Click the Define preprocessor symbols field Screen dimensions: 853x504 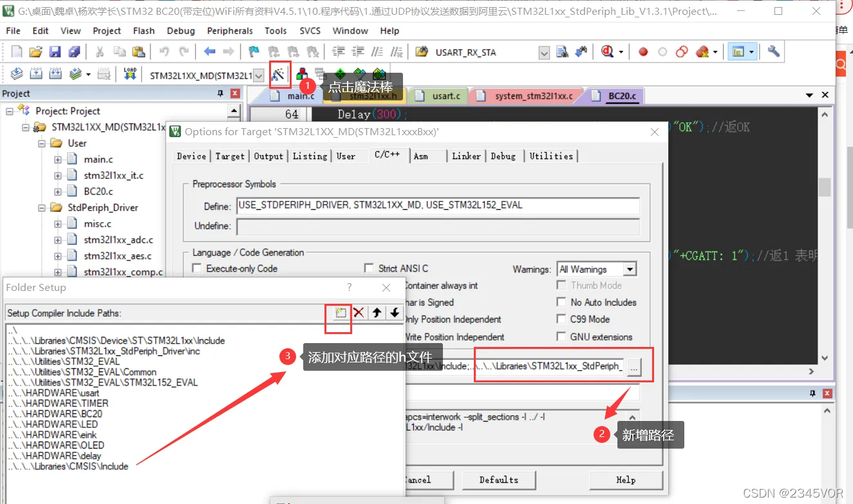(438, 206)
